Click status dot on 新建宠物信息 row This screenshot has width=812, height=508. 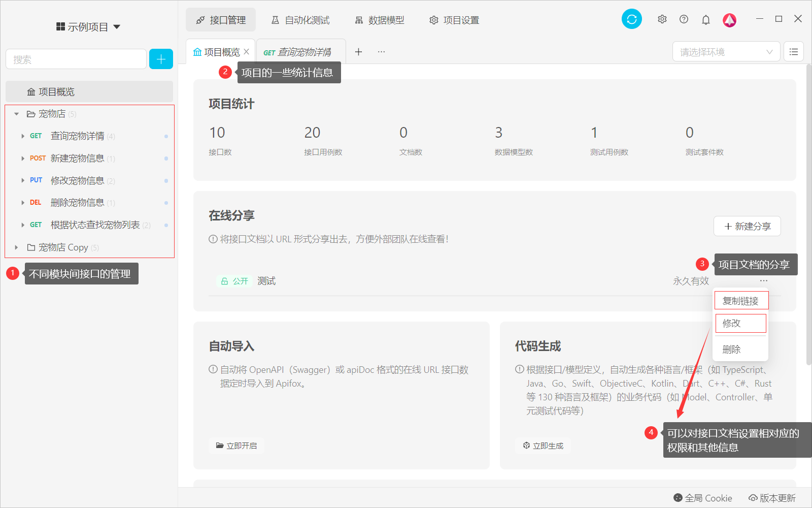[x=166, y=158]
